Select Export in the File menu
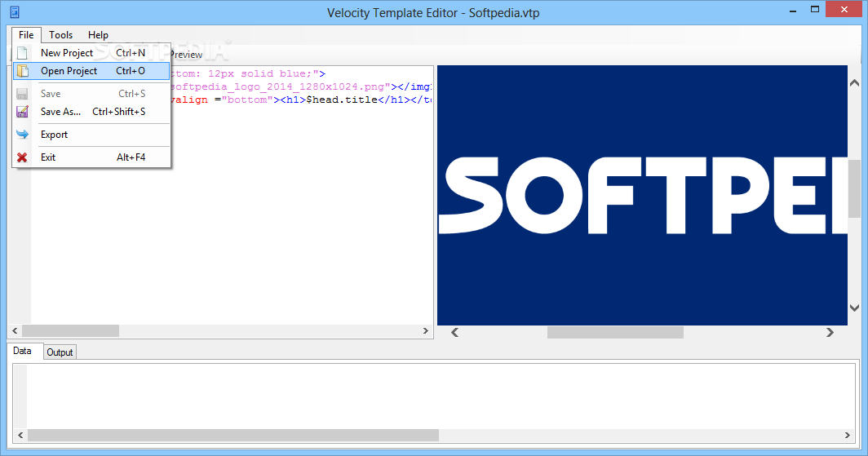This screenshot has height=456, width=868. point(91,135)
